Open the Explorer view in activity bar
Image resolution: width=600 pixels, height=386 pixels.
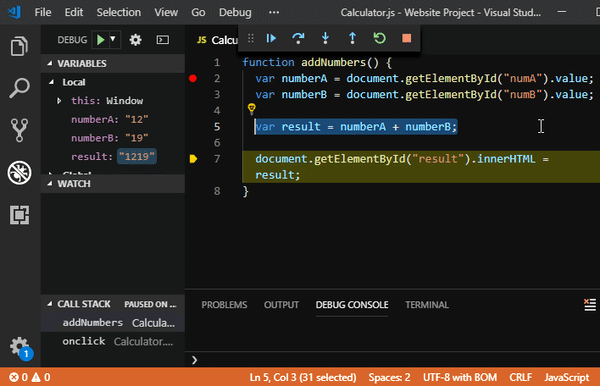click(x=19, y=46)
